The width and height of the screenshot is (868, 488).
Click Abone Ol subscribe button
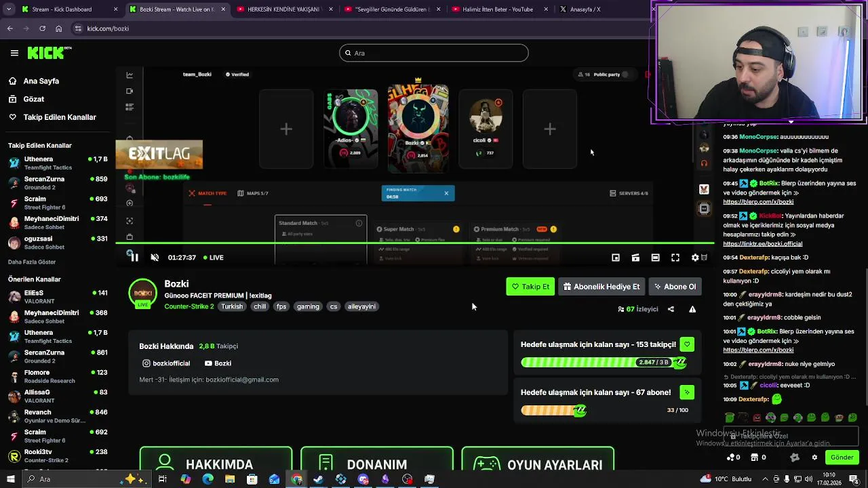coord(675,287)
